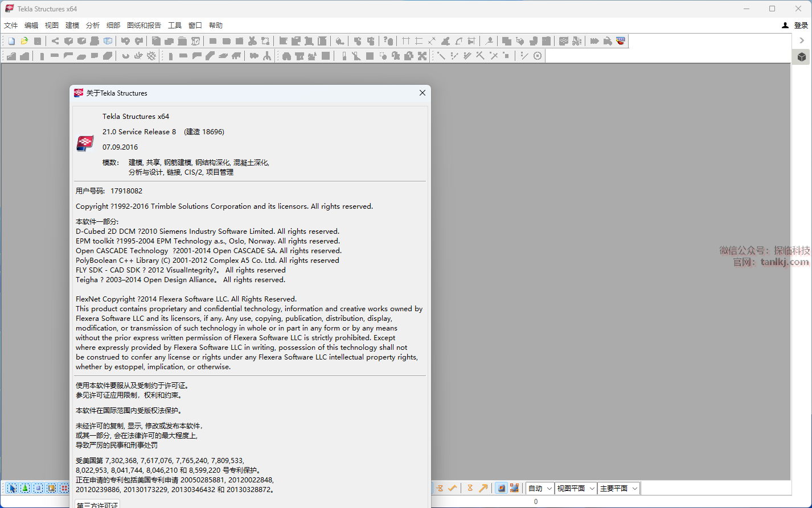Click the crosshatched circle icon in second toolbar
The image size is (812, 508).
click(151, 56)
